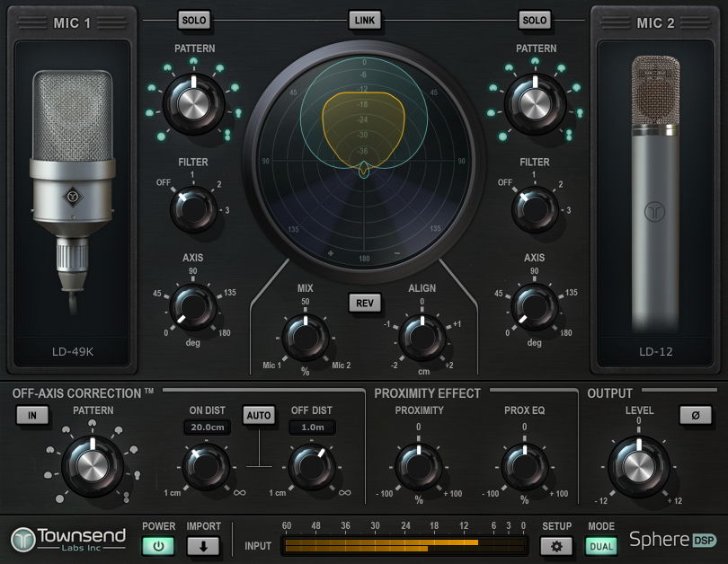Open SETUP gear settings
The height and width of the screenshot is (564, 728).
tap(556, 546)
